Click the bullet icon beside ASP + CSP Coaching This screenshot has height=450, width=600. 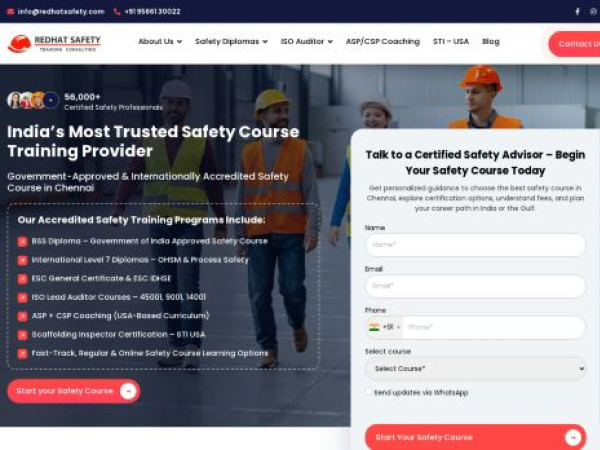point(23,316)
